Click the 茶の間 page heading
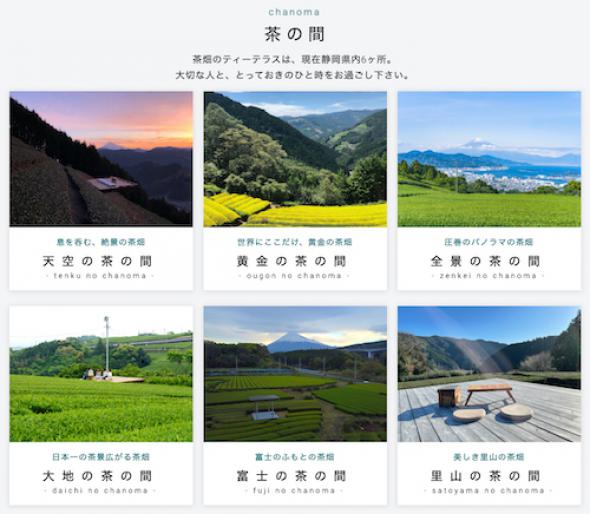 tap(294, 34)
